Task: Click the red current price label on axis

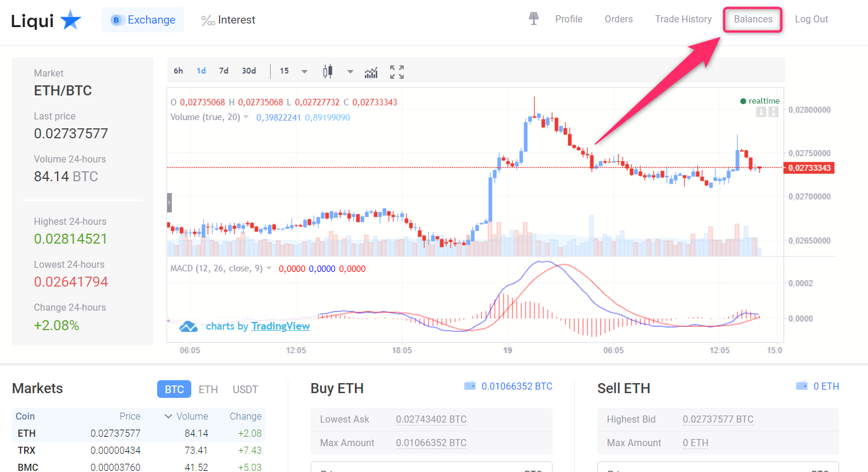Action: (x=809, y=168)
